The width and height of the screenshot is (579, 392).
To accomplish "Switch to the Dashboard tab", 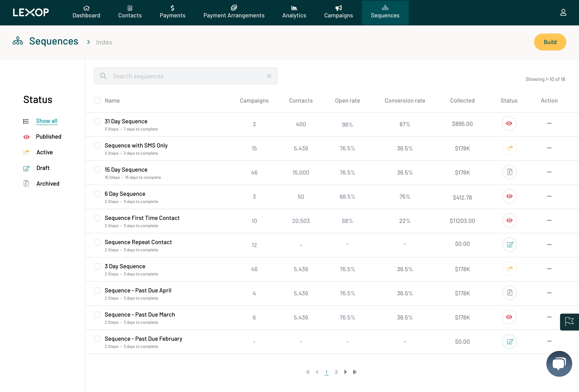I will (x=86, y=12).
